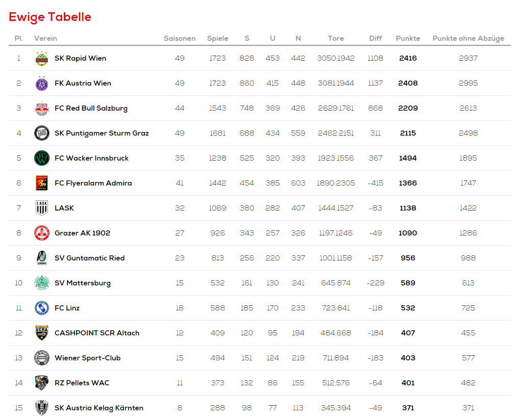Open the SK Puntigamer Sturm Graz link
The height and width of the screenshot is (420, 520).
point(102,133)
